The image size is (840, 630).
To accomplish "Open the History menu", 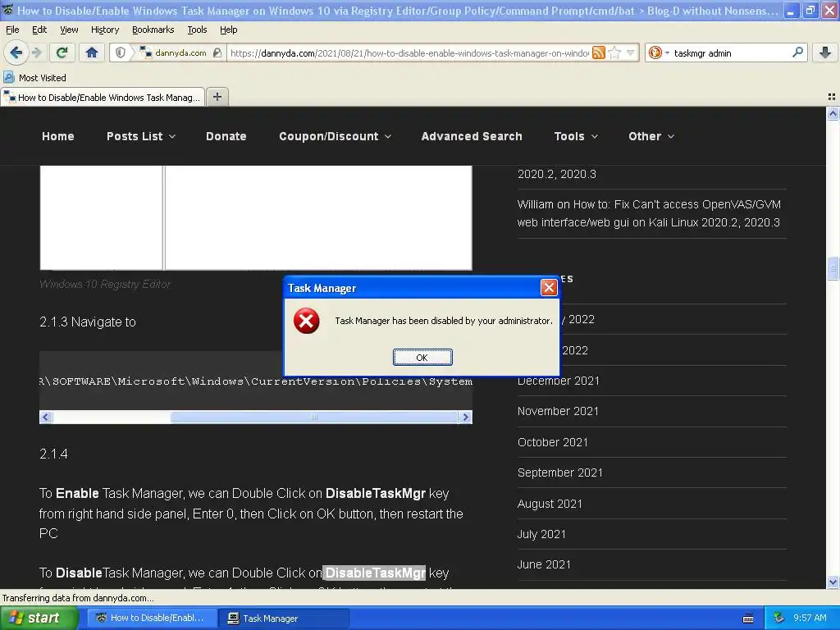I will [104, 30].
